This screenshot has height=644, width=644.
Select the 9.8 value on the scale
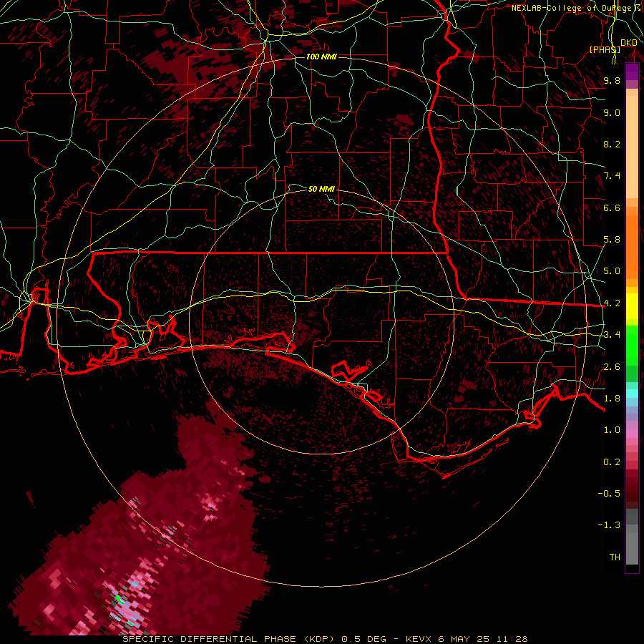pos(612,80)
